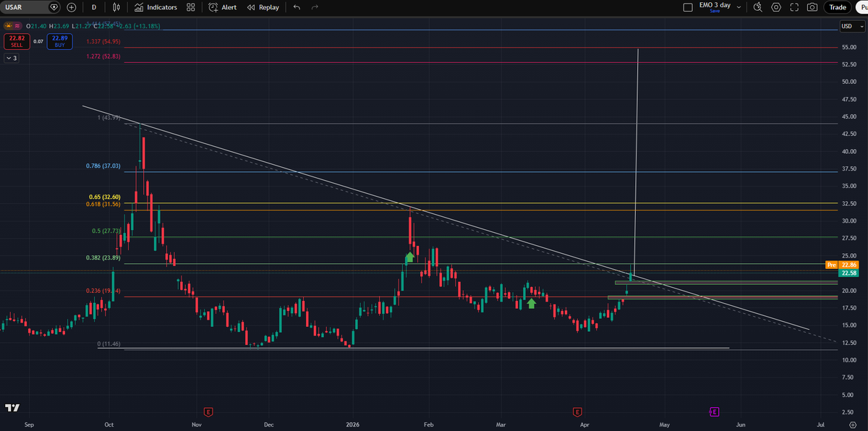
Task: Undo the last chart action
Action: [x=297, y=7]
